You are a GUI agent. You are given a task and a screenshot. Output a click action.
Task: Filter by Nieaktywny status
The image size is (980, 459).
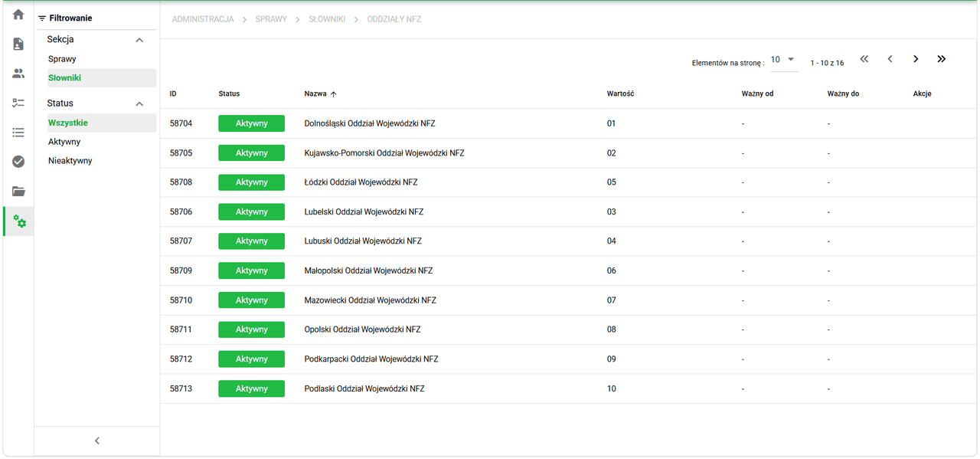click(x=70, y=161)
